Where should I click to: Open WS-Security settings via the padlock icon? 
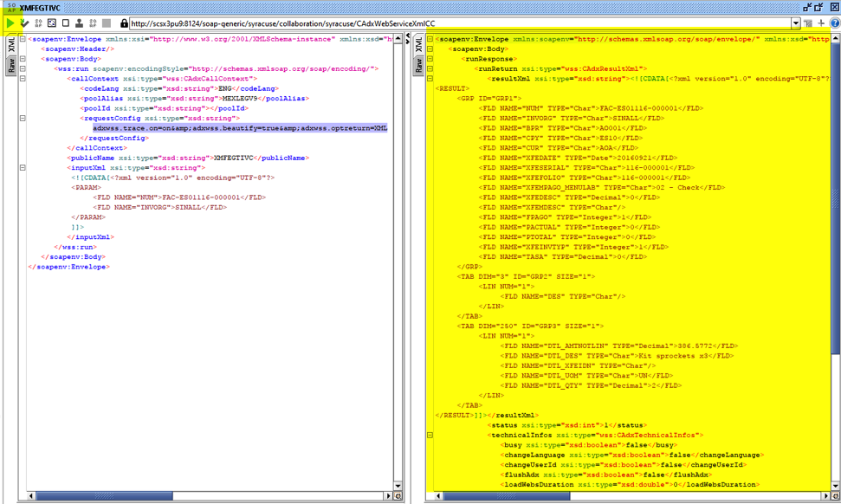pyautogui.click(x=124, y=23)
